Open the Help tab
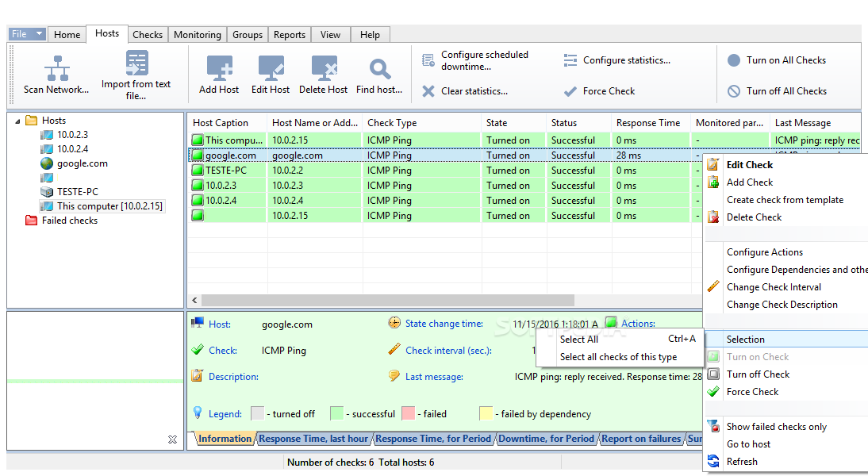Image resolution: width=868 pixels, height=476 pixels. point(370,34)
